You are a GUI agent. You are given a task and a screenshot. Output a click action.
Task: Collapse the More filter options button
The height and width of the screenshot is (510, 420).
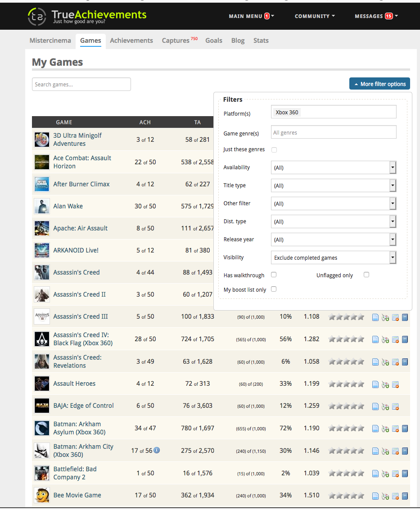379,84
